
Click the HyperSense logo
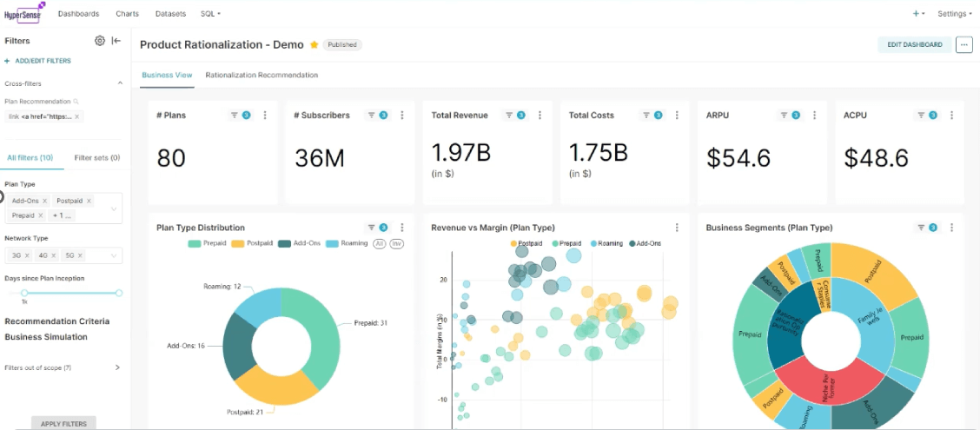(23, 14)
